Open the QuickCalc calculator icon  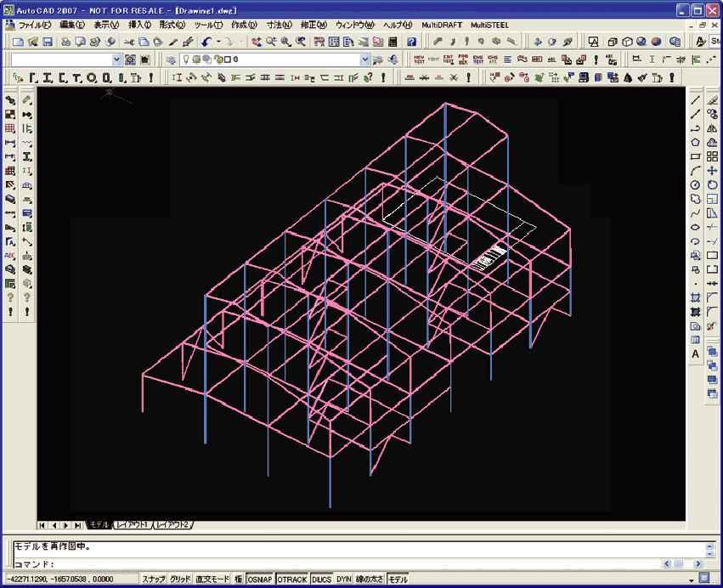tap(393, 42)
